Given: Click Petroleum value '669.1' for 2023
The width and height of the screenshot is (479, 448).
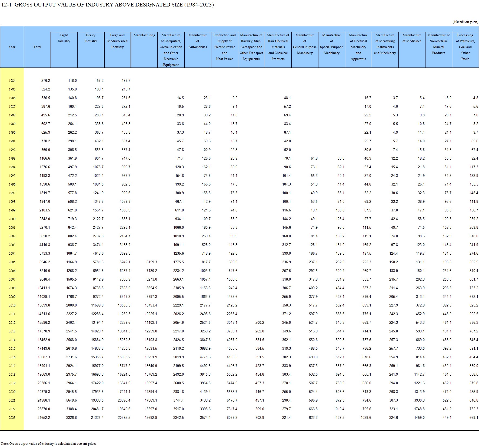Looking at the screenshot, I should point(474,417).
